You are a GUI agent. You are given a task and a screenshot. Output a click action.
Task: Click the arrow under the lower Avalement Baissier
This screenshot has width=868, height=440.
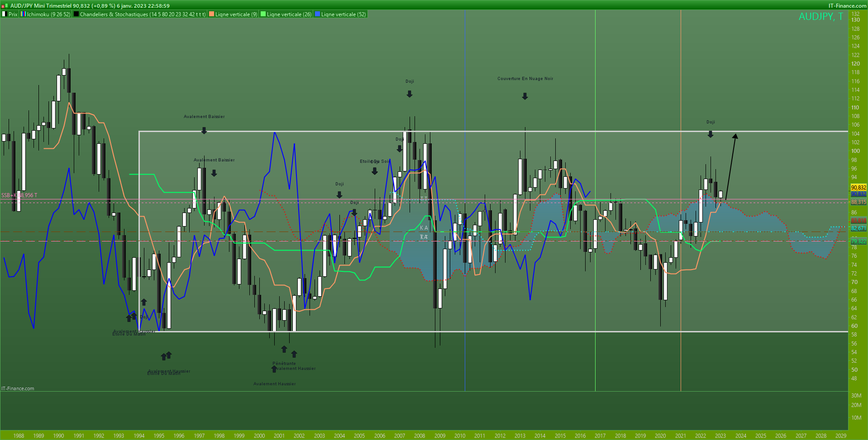[x=214, y=173]
